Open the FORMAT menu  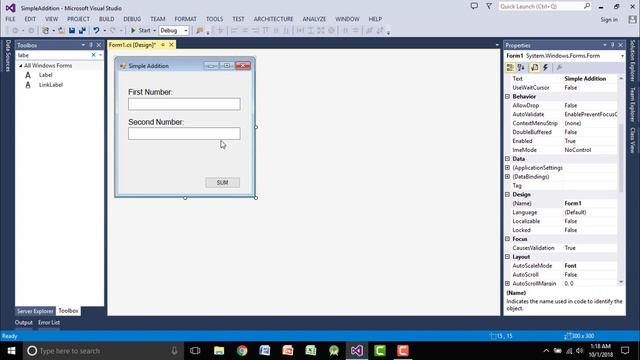click(x=185, y=19)
